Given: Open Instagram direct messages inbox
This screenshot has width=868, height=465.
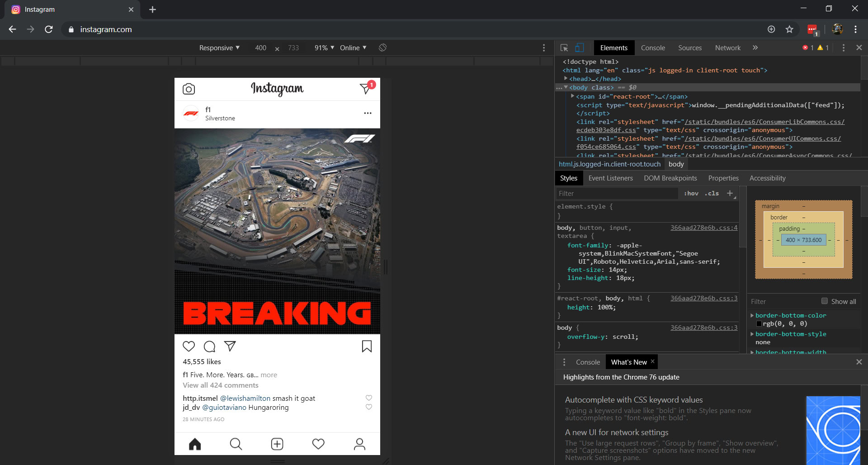Looking at the screenshot, I should pyautogui.click(x=365, y=89).
